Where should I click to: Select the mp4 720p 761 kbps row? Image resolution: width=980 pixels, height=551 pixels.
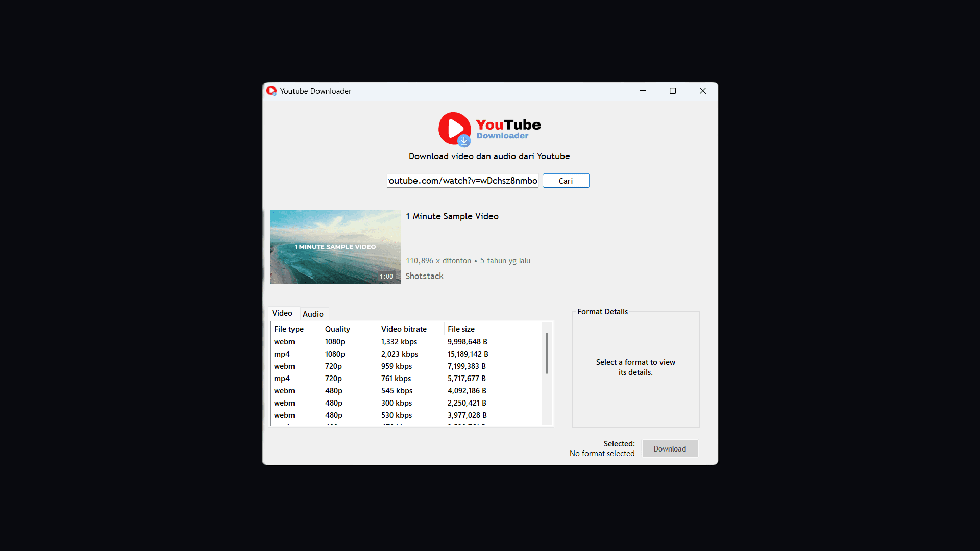pyautogui.click(x=406, y=379)
